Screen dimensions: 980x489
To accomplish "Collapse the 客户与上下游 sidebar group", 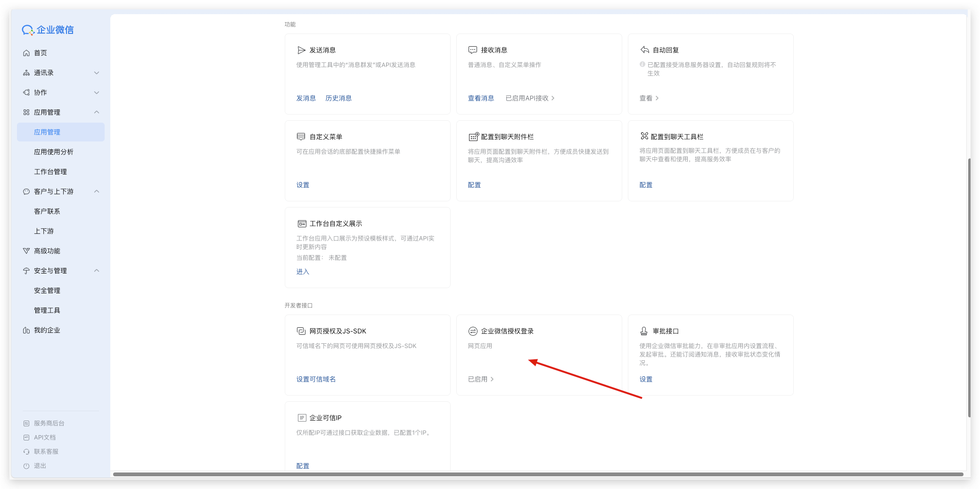I will tap(97, 191).
